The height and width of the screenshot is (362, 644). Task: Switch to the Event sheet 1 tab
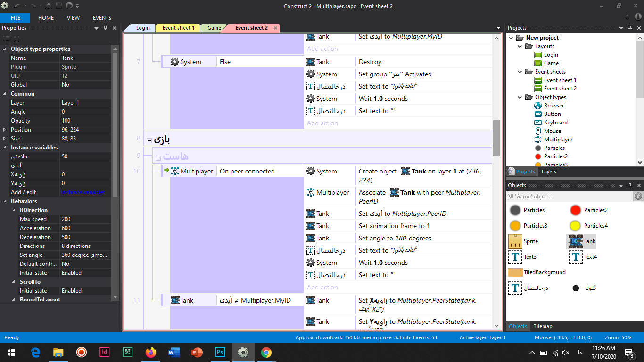178,28
